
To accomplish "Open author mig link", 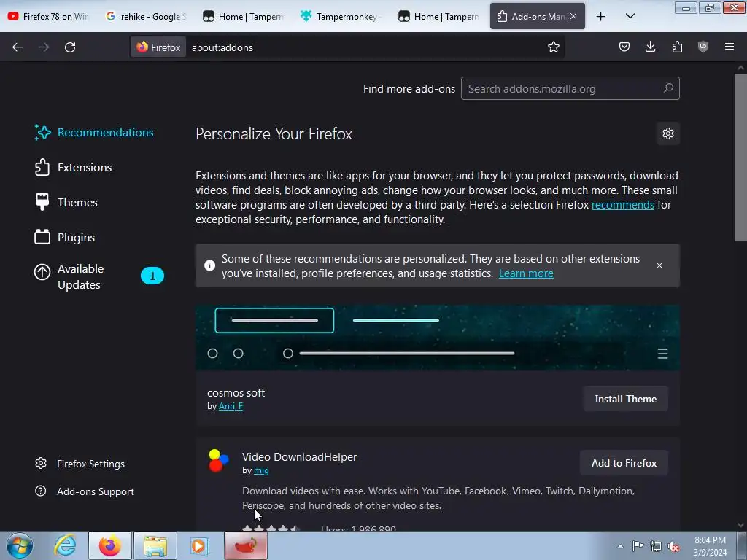I will coord(261,470).
